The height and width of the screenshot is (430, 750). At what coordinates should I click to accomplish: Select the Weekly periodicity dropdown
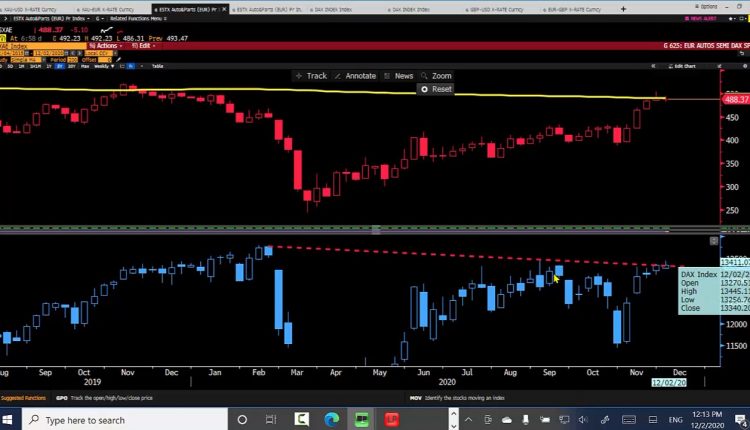[x=104, y=66]
